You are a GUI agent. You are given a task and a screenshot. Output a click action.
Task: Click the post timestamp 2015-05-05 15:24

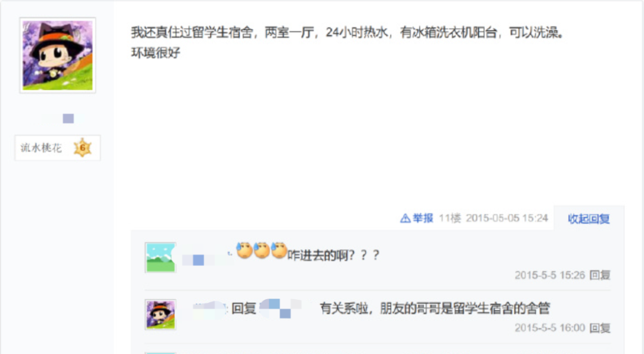(507, 218)
